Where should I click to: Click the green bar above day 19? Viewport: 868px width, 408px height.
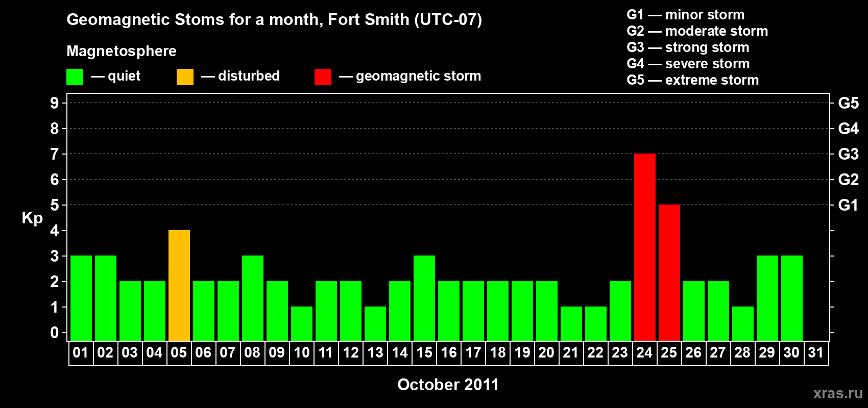pos(522,311)
